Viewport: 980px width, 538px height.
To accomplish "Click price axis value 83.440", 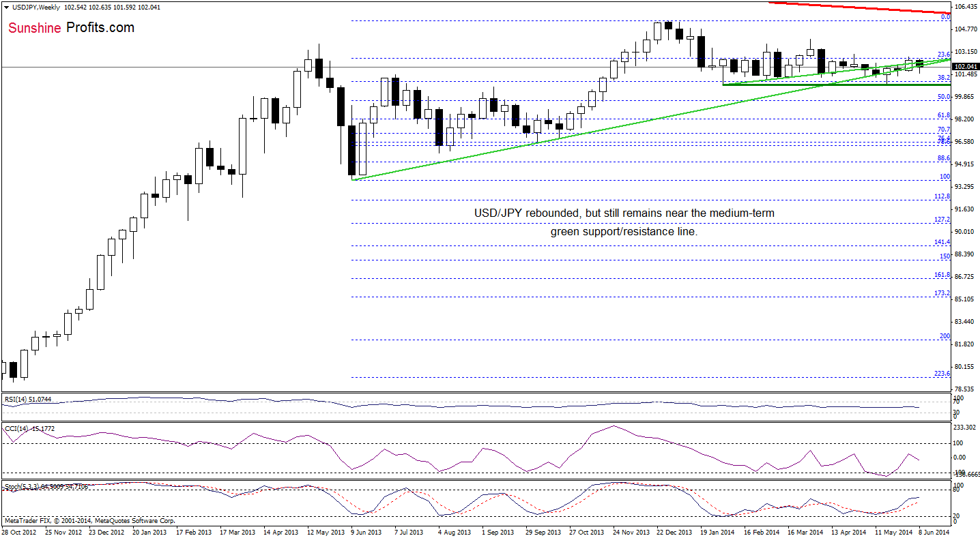I will click(x=965, y=322).
